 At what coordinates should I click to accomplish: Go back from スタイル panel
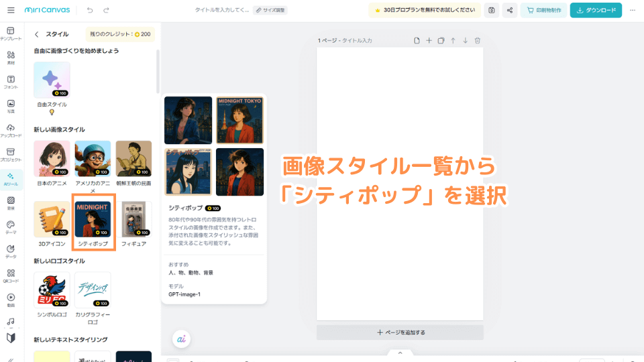[x=36, y=34]
